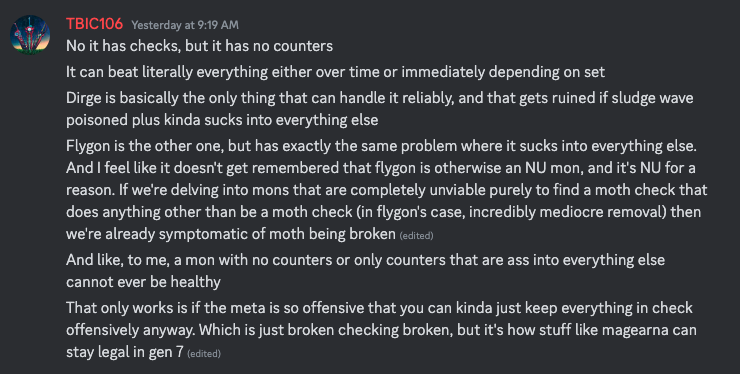Click the line starting 'does anything other than'
Viewport: 740px width, 374px height.
[x=384, y=212]
